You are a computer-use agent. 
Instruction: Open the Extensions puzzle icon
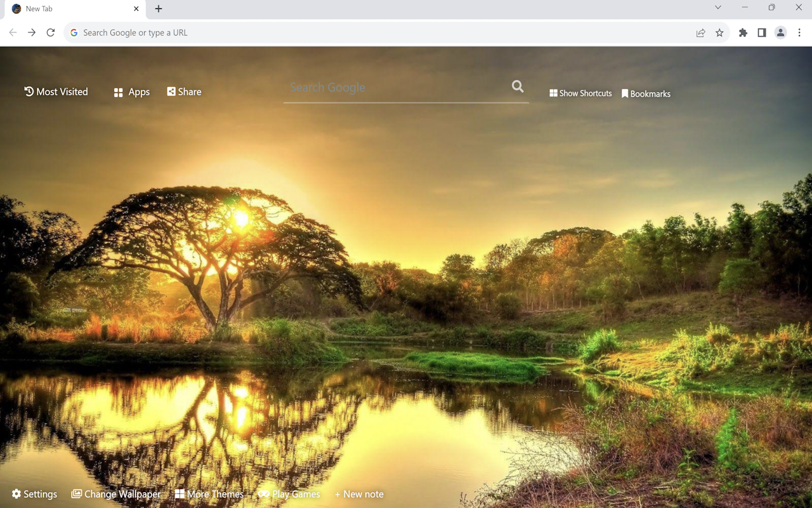tap(742, 32)
